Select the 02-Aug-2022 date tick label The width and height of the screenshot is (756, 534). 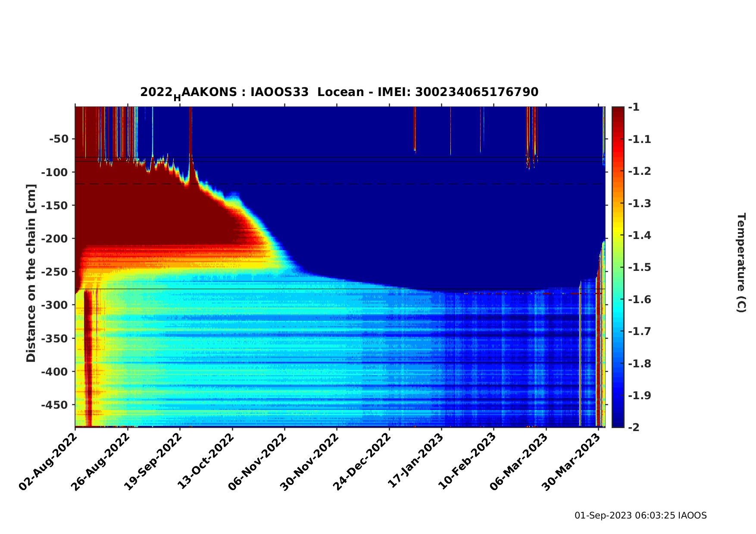pos(48,461)
